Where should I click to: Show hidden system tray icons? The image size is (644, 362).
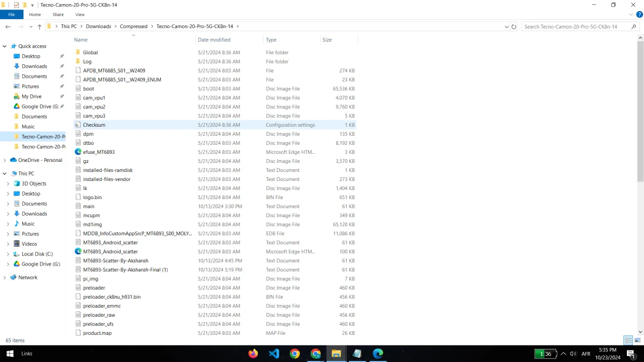(563, 353)
